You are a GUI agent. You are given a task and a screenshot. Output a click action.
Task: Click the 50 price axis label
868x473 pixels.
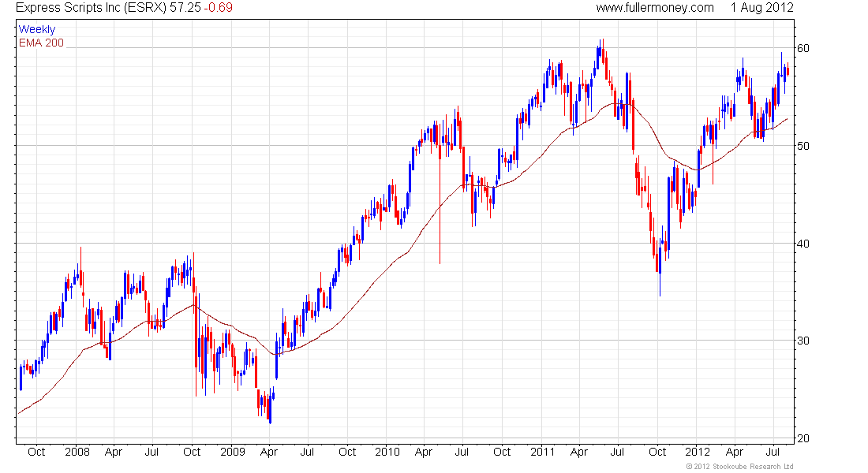(803, 146)
